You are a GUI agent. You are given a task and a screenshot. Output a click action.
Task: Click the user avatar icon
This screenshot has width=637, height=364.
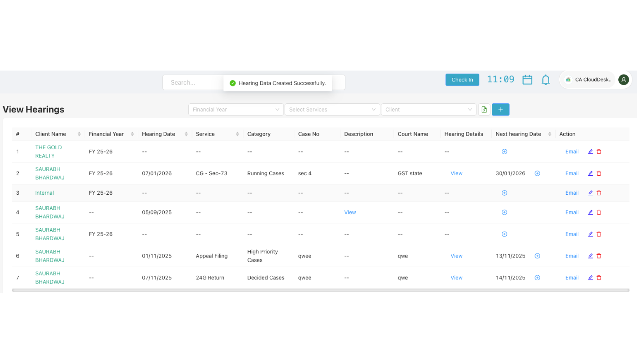(623, 79)
